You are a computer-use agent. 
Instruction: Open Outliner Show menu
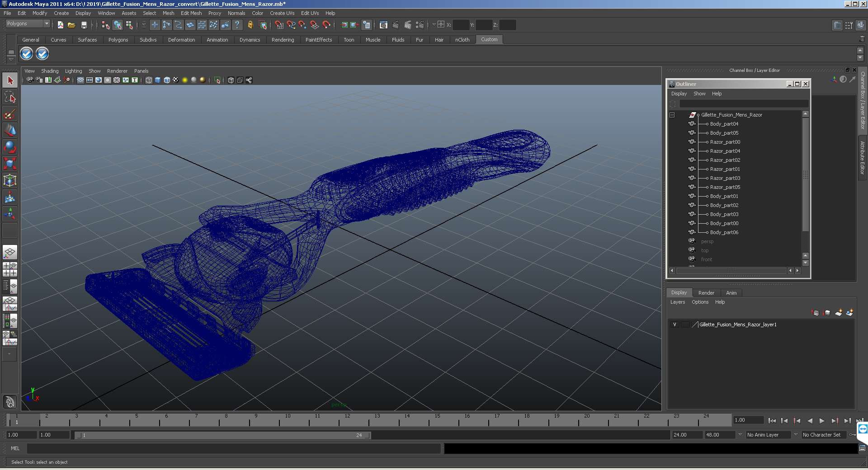[x=699, y=94]
